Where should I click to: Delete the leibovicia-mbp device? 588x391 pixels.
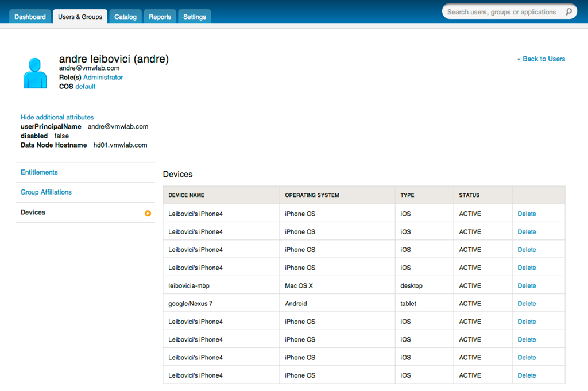[x=527, y=286]
